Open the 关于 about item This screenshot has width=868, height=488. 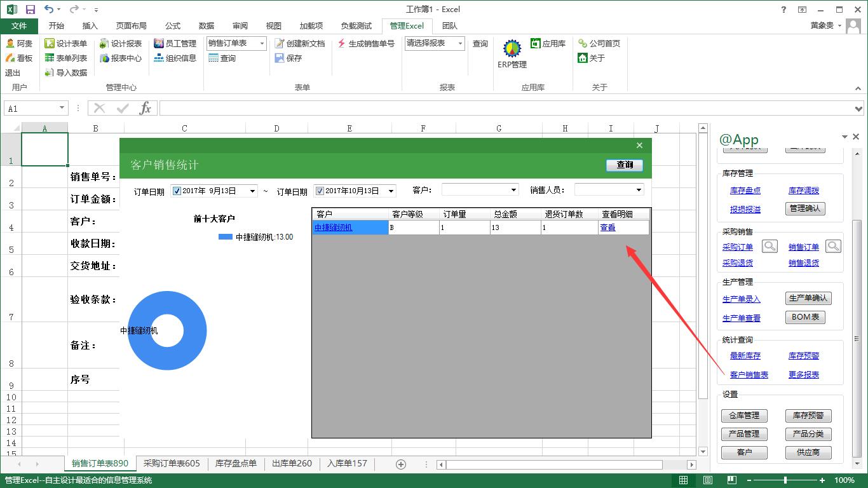pyautogui.click(x=592, y=58)
